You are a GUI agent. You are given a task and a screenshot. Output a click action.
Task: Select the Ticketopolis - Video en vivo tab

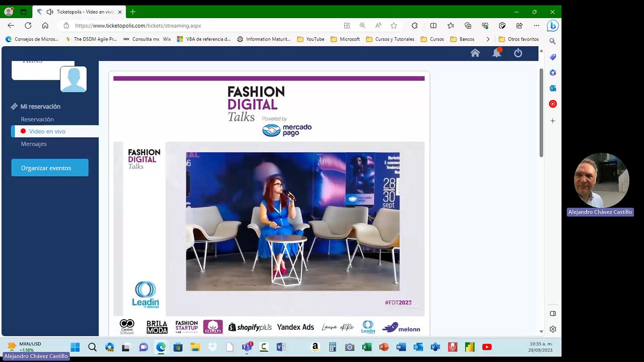79,12
